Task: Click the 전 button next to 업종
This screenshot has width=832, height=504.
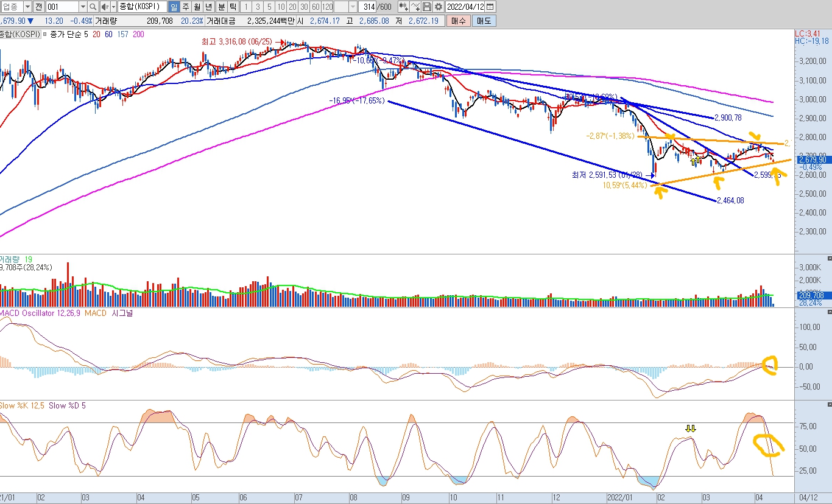Action: point(39,7)
